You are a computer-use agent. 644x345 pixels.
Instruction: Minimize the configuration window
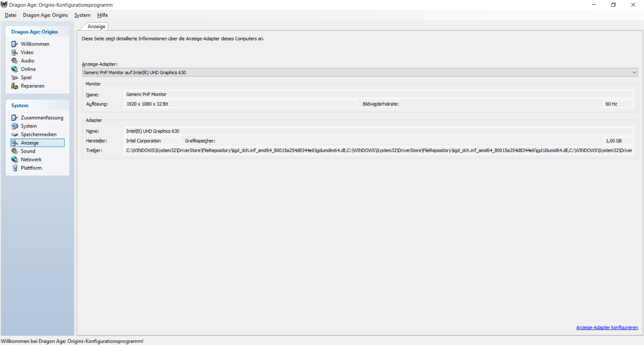click(x=594, y=5)
